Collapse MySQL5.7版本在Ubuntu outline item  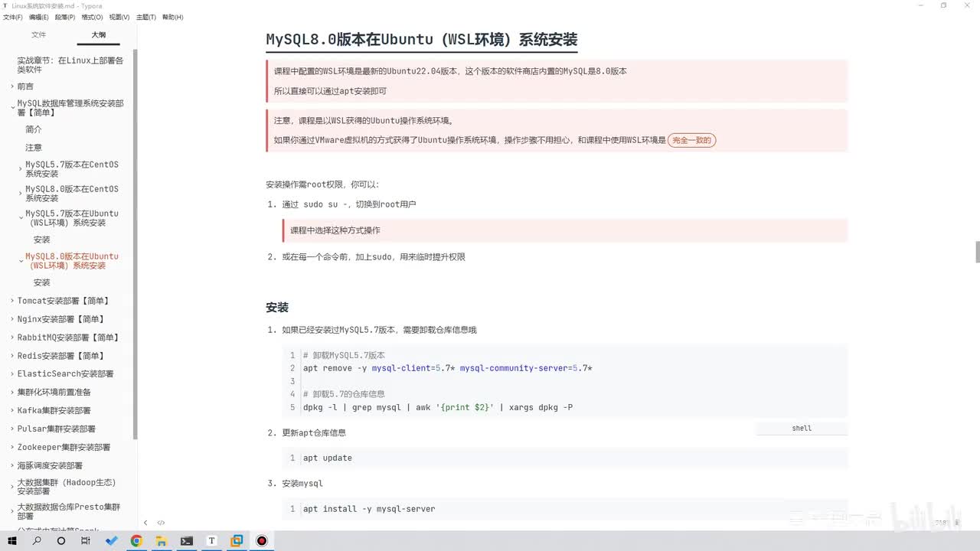(x=21, y=218)
